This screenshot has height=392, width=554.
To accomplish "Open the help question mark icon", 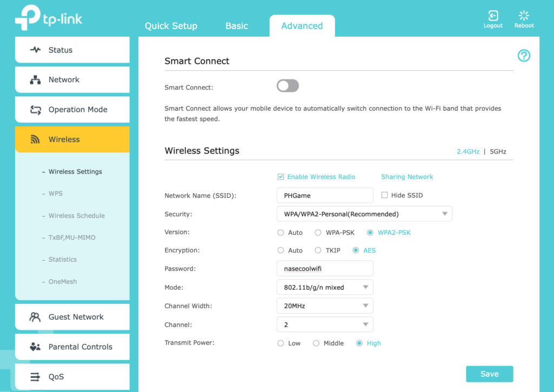I will (524, 56).
